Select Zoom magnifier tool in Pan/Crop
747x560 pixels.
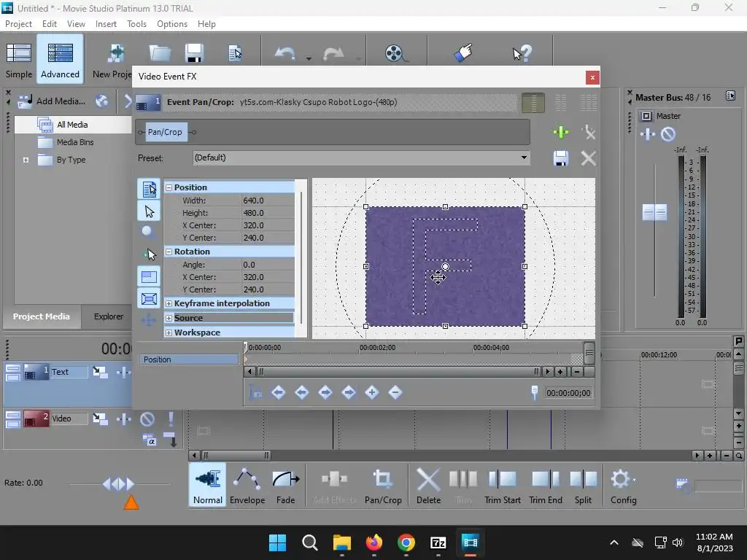148,233
